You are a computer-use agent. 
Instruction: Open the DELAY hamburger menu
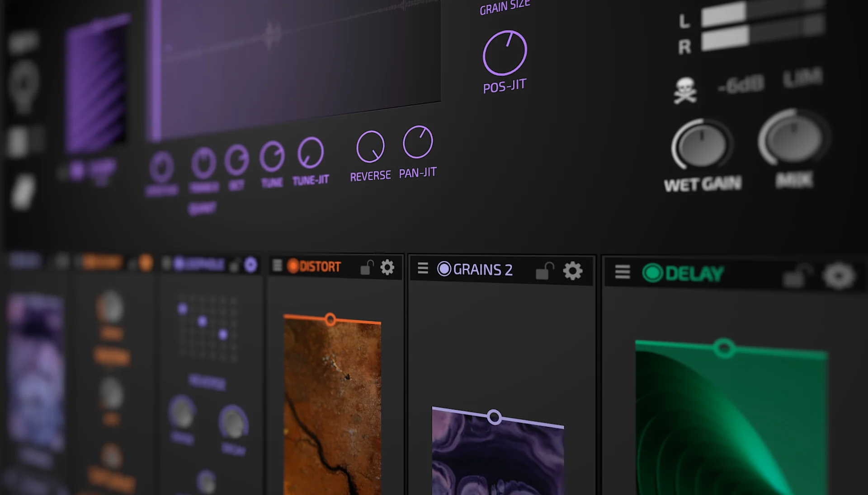coord(623,272)
